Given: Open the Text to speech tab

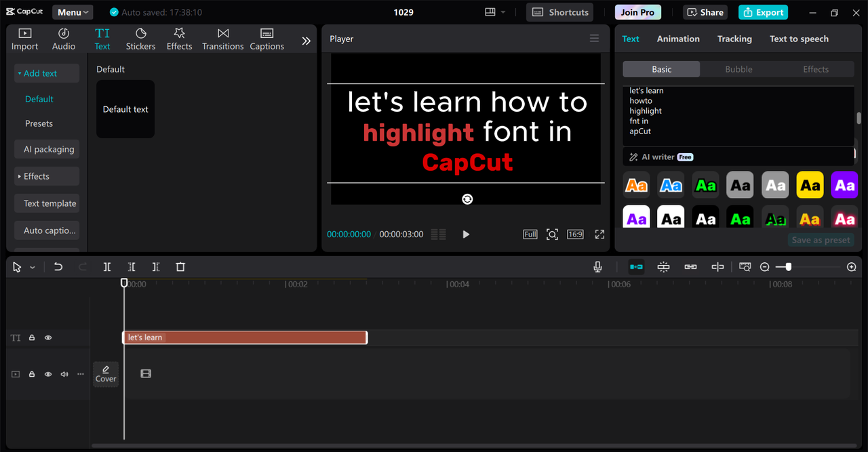Looking at the screenshot, I should coord(799,39).
